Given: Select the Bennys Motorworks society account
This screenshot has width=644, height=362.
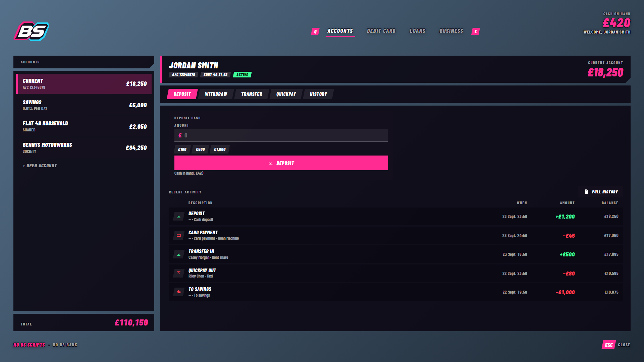Looking at the screenshot, I should [84, 148].
